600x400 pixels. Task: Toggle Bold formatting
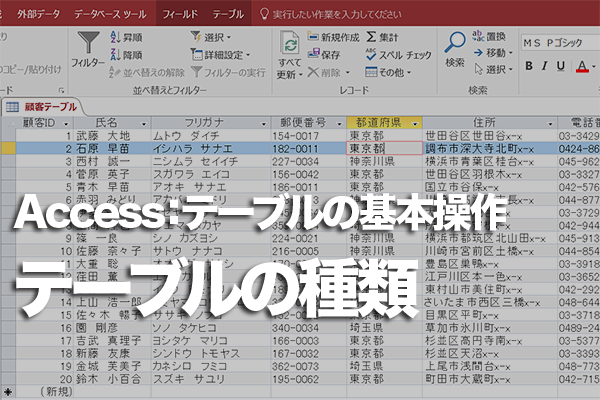529,66
